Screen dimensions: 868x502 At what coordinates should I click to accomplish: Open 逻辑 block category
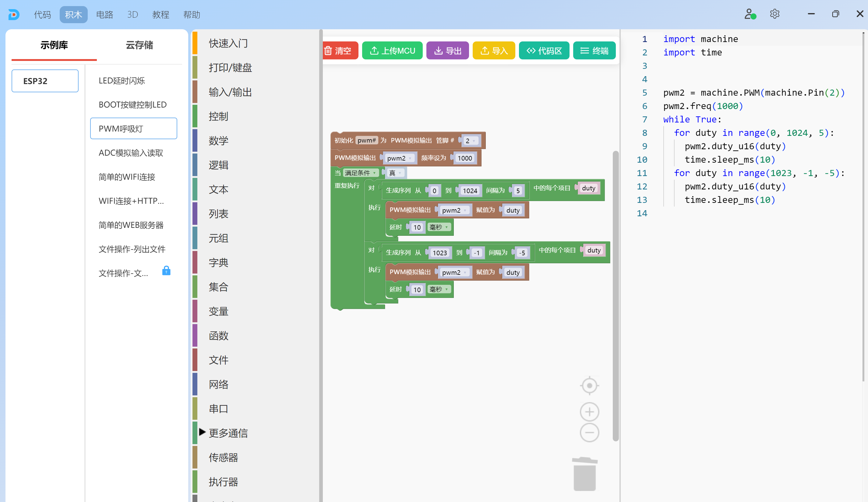(218, 165)
